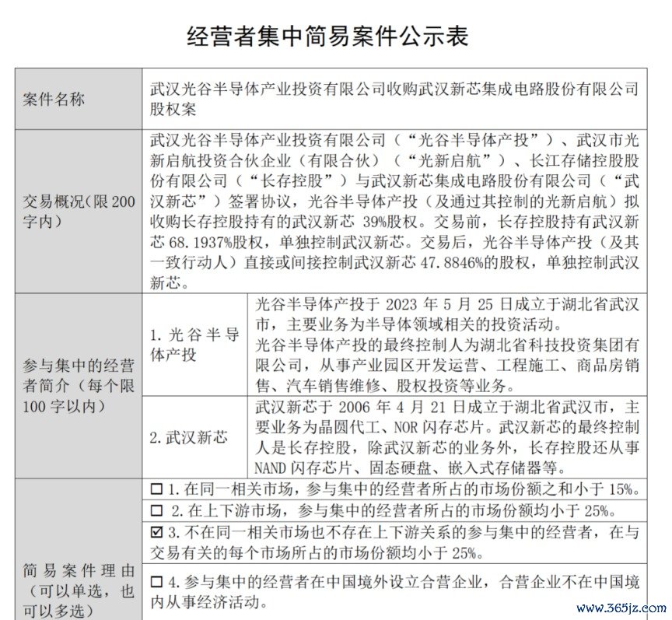Viewport: 672px width, 620px height.
Task: Click the 2. 武汉新芯 cell
Action: point(194,437)
